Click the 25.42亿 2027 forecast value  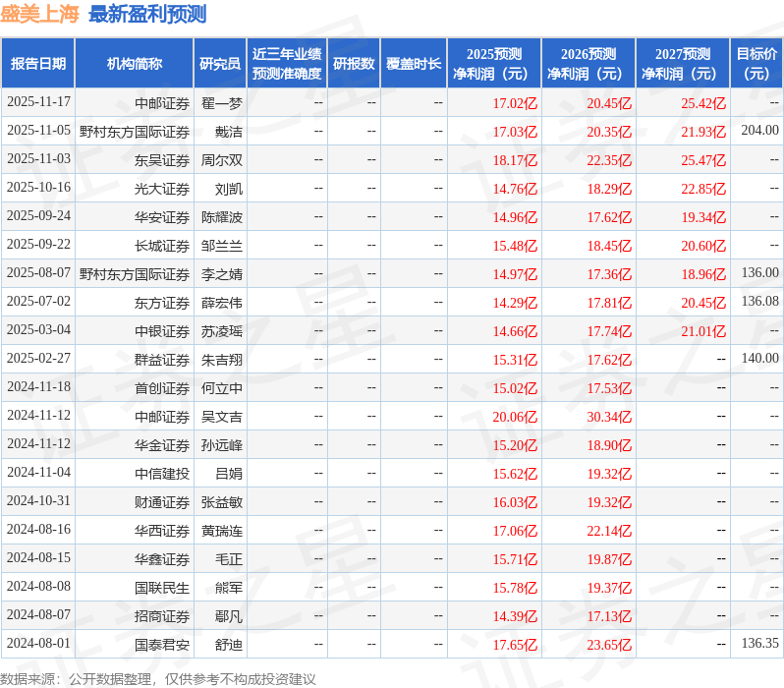click(x=703, y=103)
